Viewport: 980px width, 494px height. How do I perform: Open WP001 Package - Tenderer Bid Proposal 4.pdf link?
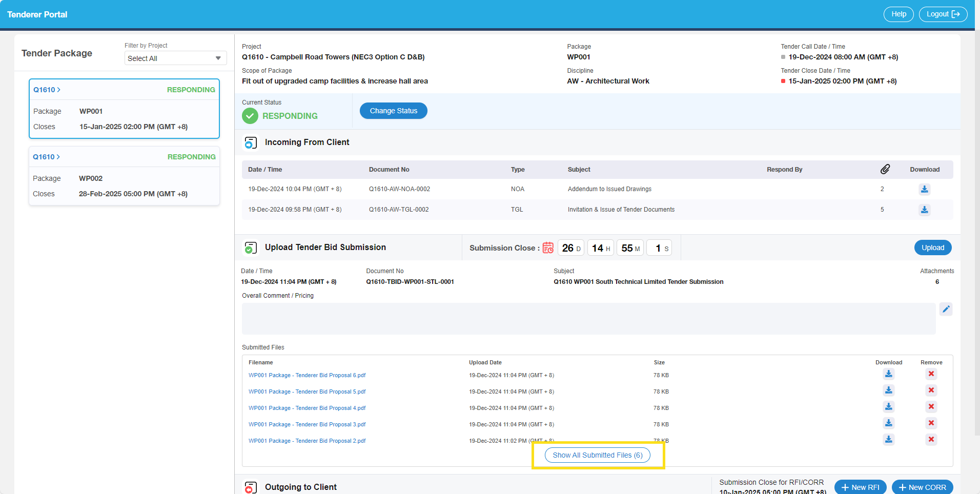point(307,408)
